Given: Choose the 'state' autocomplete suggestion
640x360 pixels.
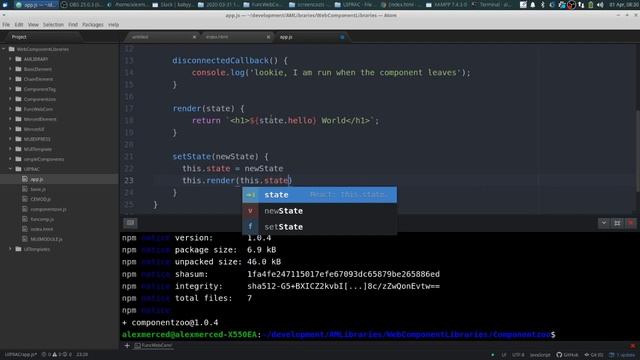Looking at the screenshot, I should [x=320, y=195].
